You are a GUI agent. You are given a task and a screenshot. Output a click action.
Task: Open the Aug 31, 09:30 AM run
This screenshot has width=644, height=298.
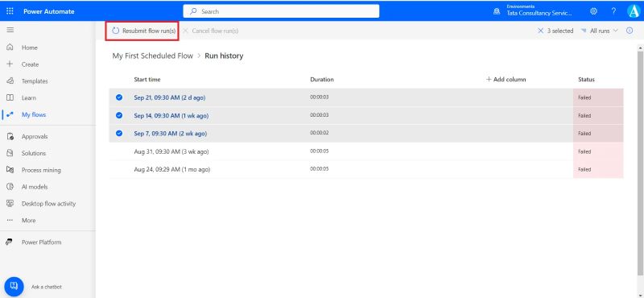171,151
